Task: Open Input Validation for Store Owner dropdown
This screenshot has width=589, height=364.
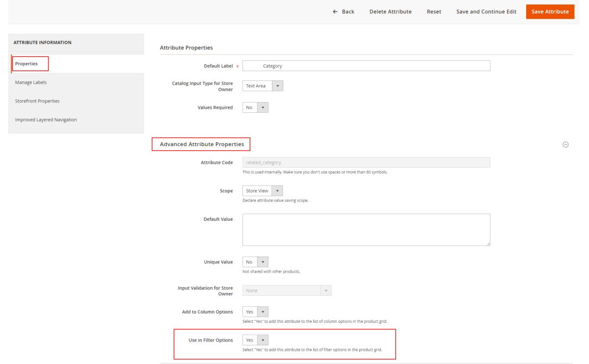Action: 287,290
